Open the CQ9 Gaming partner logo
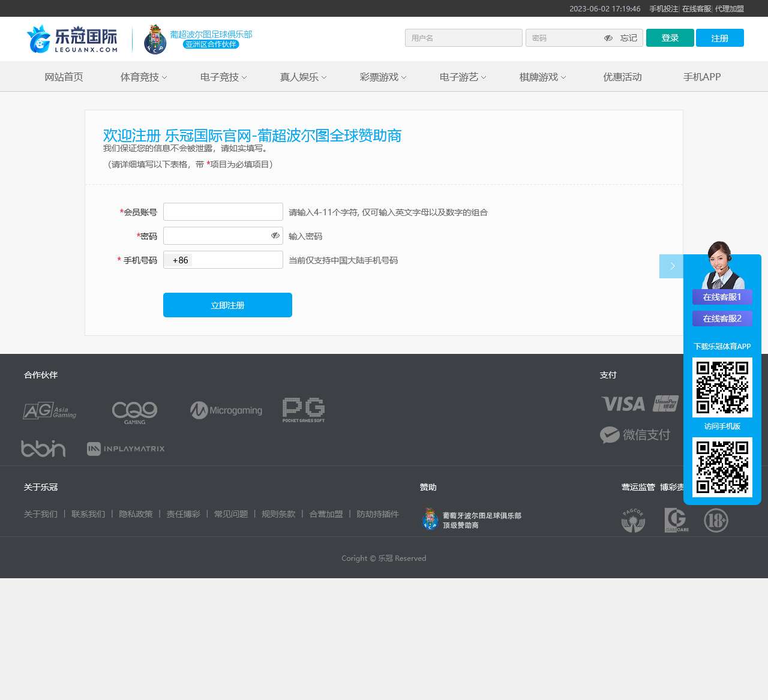The height and width of the screenshot is (700, 768). 134,413
